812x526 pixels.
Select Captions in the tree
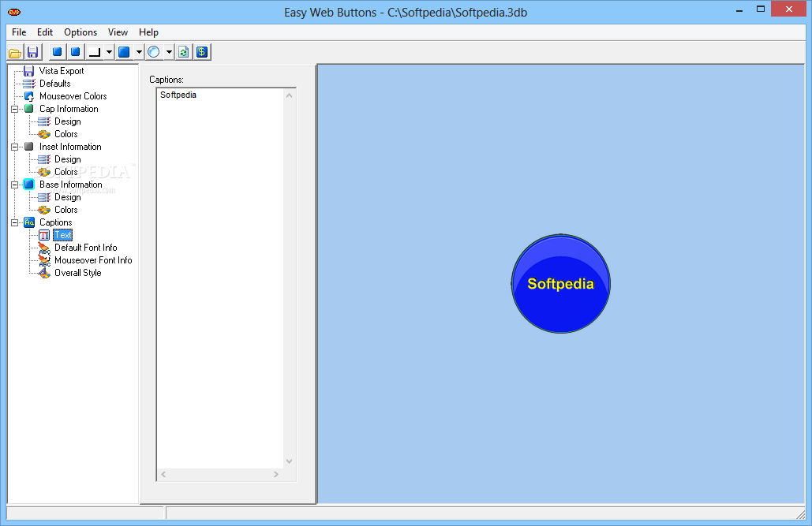tap(56, 222)
